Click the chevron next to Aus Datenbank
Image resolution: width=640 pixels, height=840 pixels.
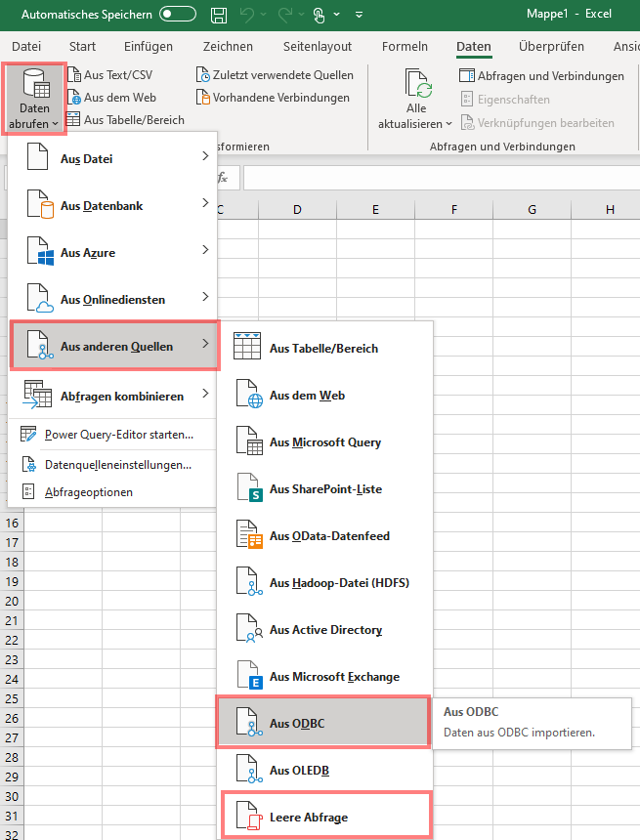[205, 202]
